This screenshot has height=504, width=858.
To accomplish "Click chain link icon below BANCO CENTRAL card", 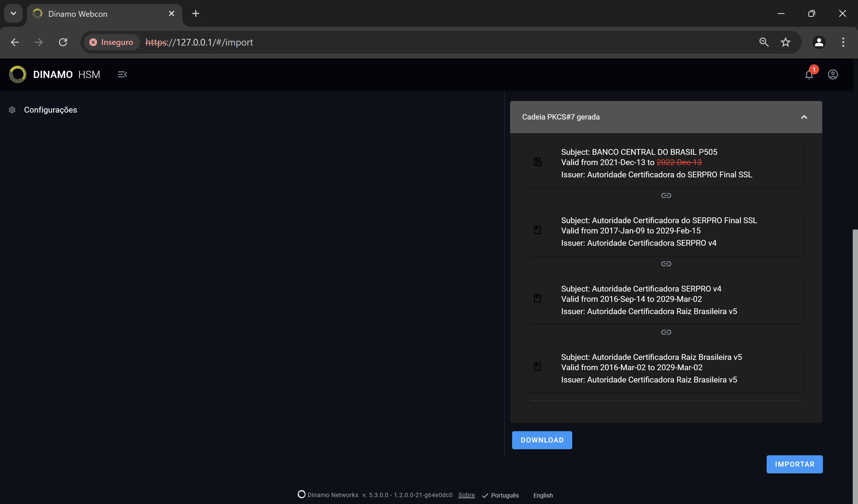I will (x=666, y=195).
